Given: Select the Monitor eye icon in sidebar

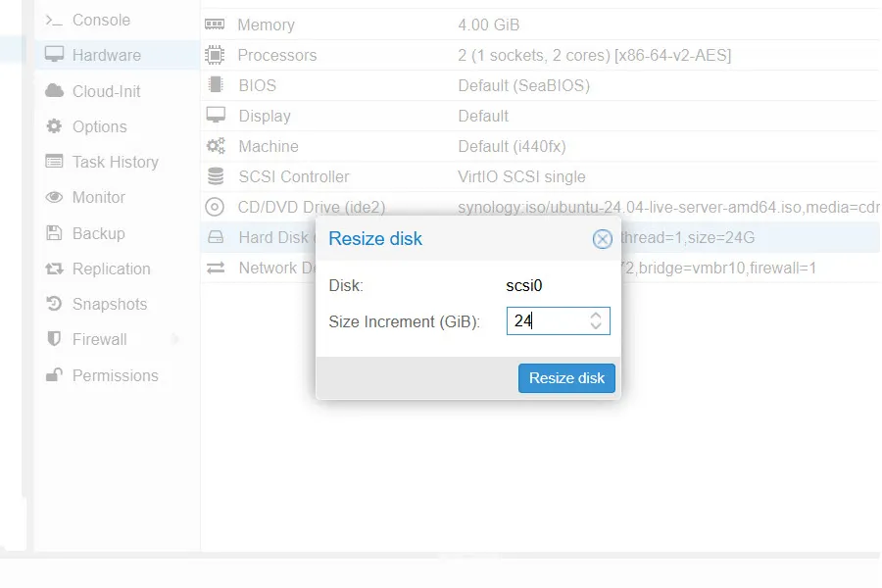Looking at the screenshot, I should click(54, 197).
